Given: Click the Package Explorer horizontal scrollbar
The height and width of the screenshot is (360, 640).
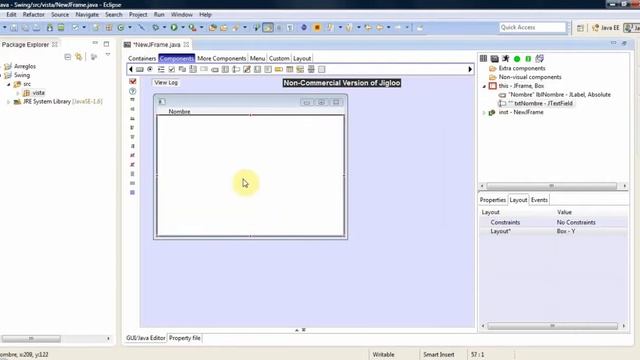Looking at the screenshot, I should pyautogui.click(x=31, y=338).
